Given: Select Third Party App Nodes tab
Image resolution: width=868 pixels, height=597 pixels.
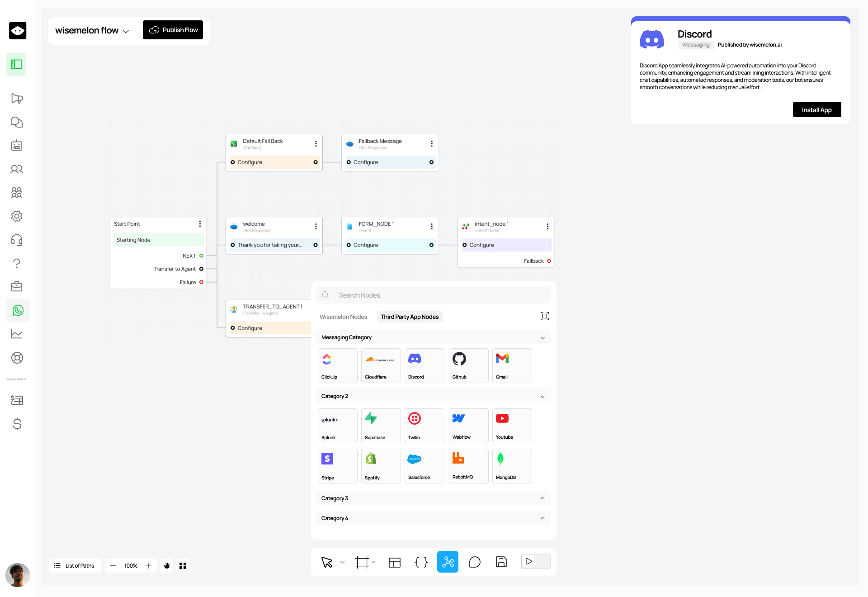Looking at the screenshot, I should coord(409,317).
